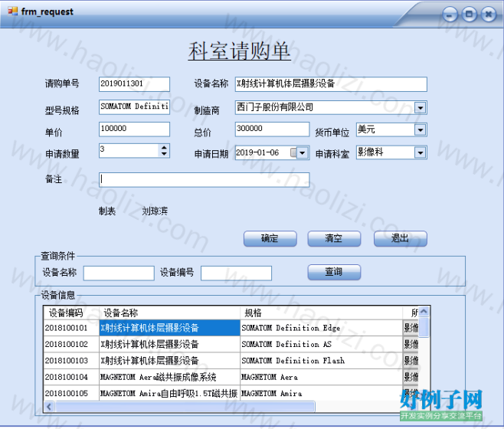The width and height of the screenshot is (504, 429).
Task: Focus the 单价 input field
Action: tap(134, 129)
